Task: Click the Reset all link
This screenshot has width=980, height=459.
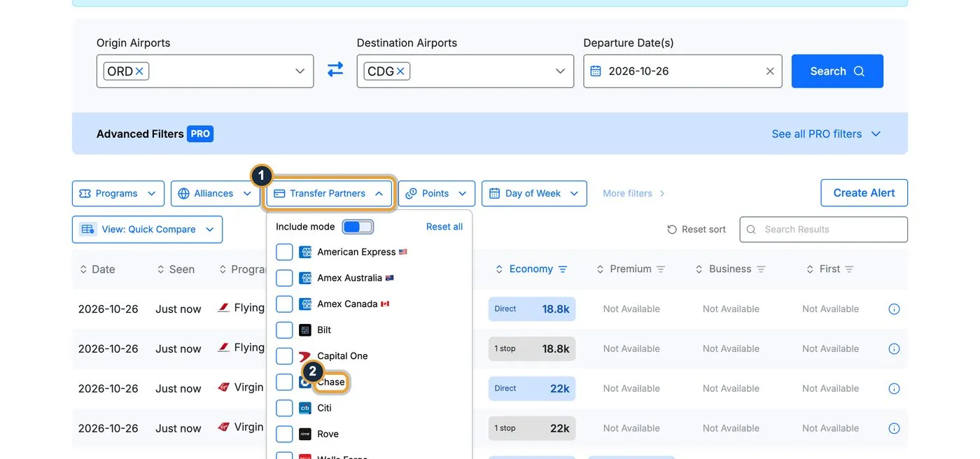Action: pyautogui.click(x=444, y=227)
